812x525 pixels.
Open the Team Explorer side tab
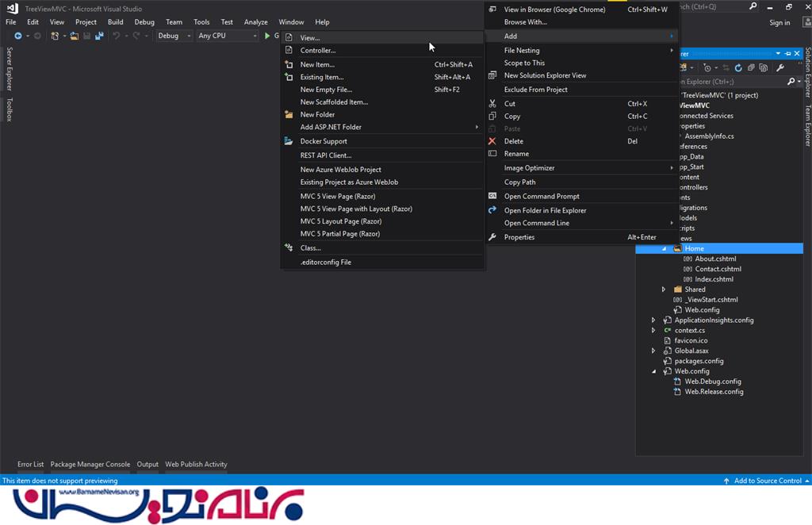pyautogui.click(x=807, y=126)
